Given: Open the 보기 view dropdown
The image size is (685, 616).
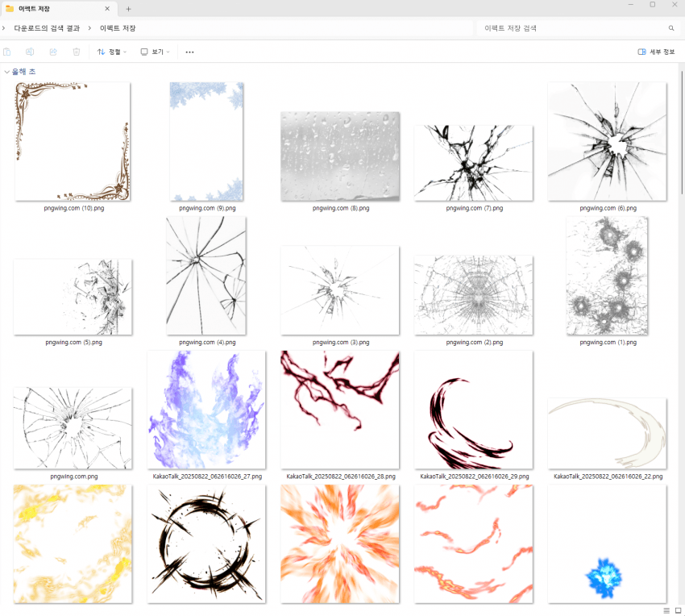Looking at the screenshot, I should [156, 52].
